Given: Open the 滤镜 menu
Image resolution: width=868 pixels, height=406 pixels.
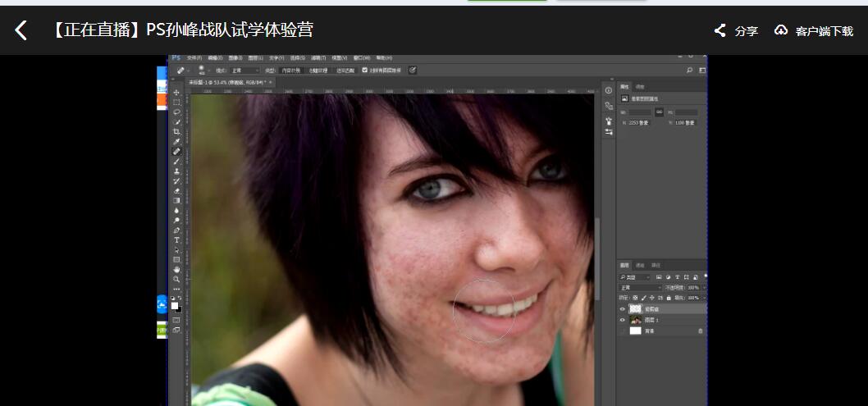Looking at the screenshot, I should (318, 58).
